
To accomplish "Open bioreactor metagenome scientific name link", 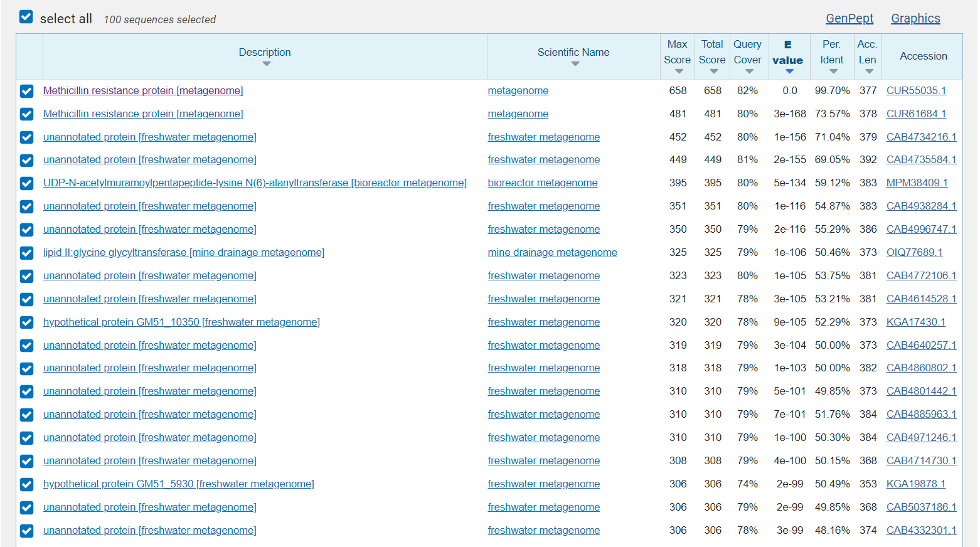I will click(x=543, y=183).
